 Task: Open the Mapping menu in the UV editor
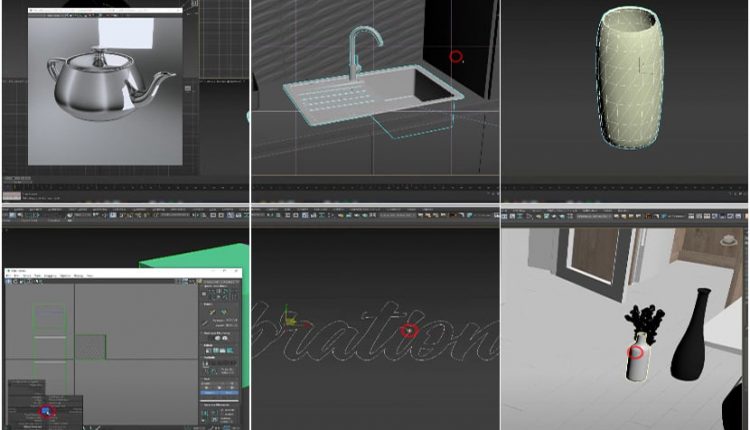pos(50,276)
